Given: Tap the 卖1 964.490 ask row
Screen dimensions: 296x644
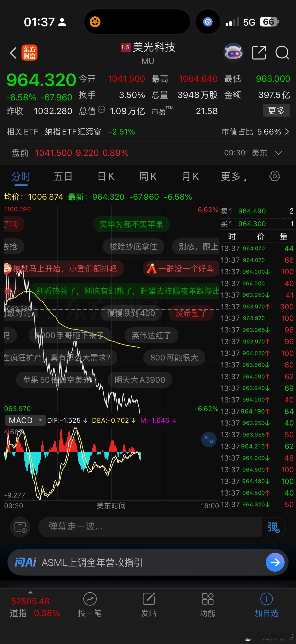Looking at the screenshot, I should point(257,211).
